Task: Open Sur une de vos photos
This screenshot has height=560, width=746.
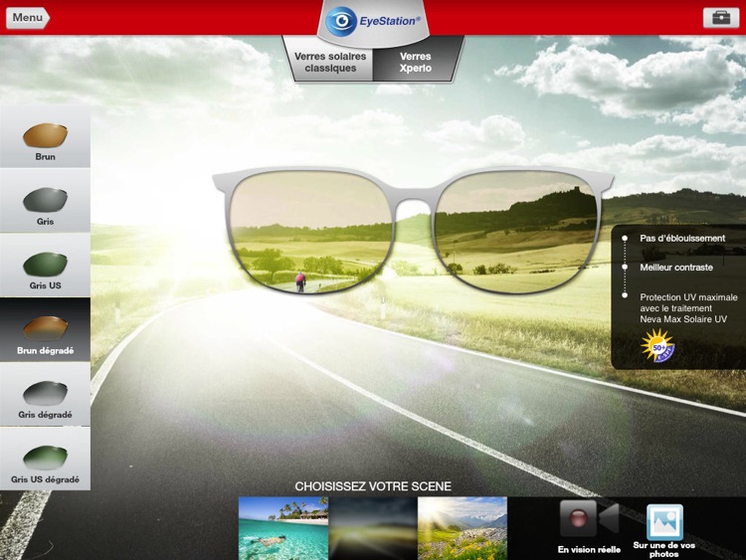Action: (664, 530)
